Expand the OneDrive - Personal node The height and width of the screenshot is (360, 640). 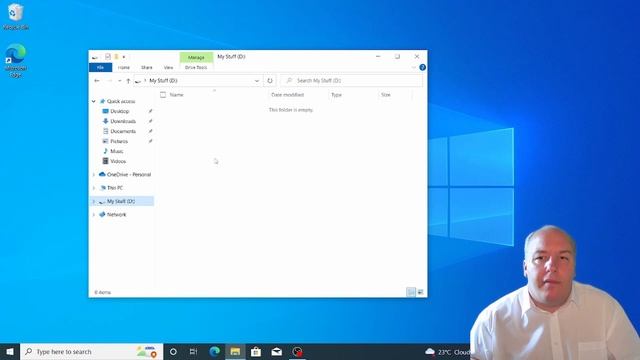tap(93, 175)
